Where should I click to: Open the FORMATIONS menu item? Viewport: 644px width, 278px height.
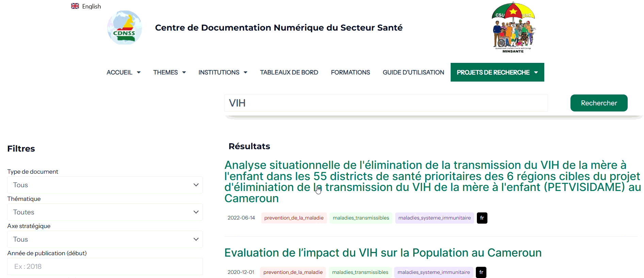(350, 72)
